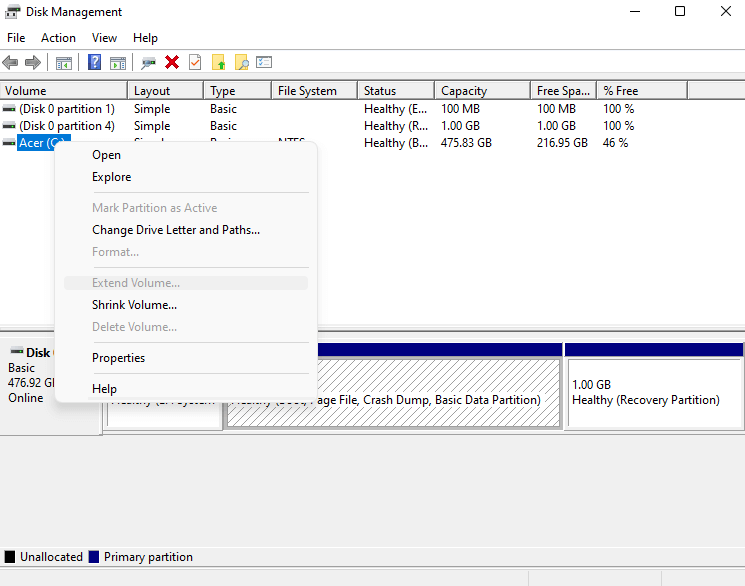This screenshot has height=586, width=745.
Task: Click the Back arrow toolbar icon
Action: click(10, 62)
